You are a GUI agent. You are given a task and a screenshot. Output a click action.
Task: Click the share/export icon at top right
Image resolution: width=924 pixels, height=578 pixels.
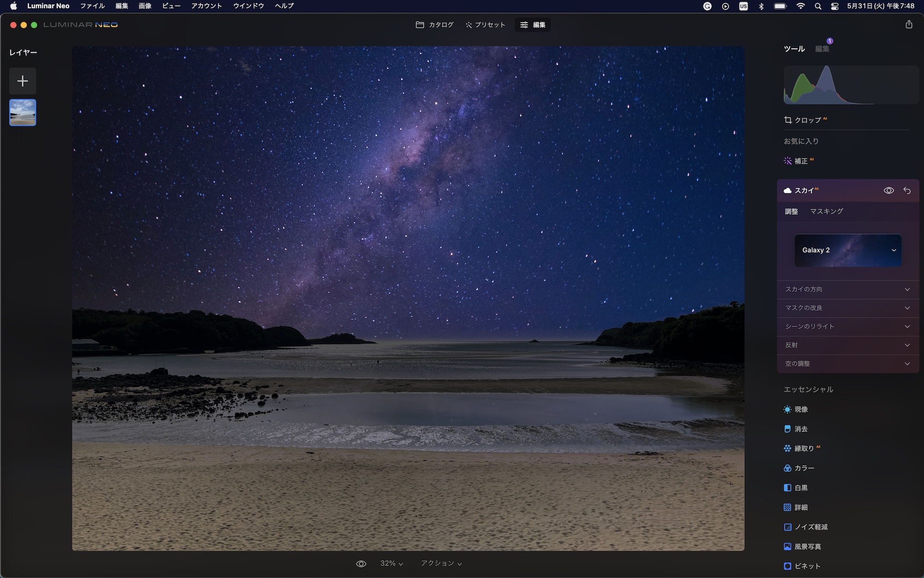(909, 25)
